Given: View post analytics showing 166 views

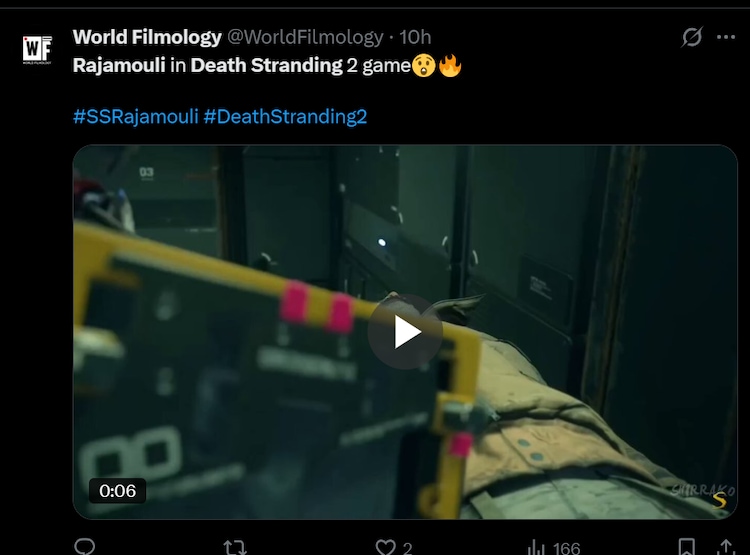Looking at the screenshot, I should pos(554,547).
